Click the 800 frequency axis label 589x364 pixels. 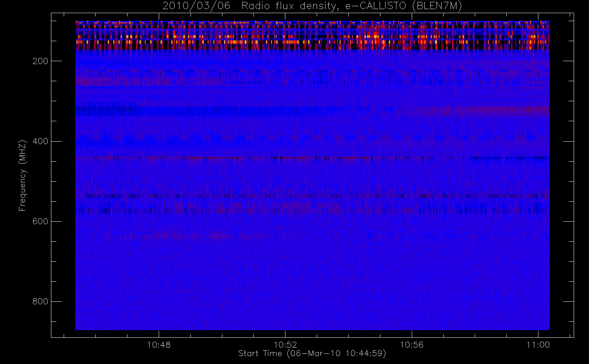tap(40, 301)
